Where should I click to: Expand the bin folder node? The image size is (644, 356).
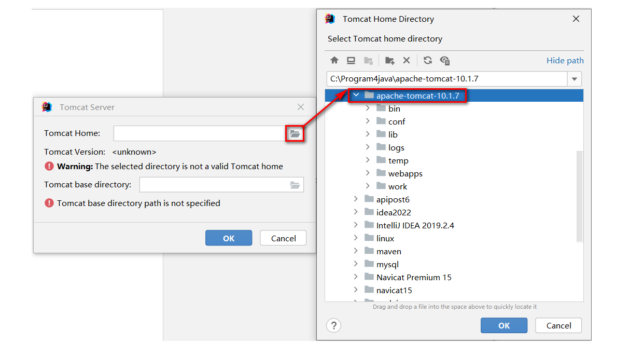coord(368,108)
